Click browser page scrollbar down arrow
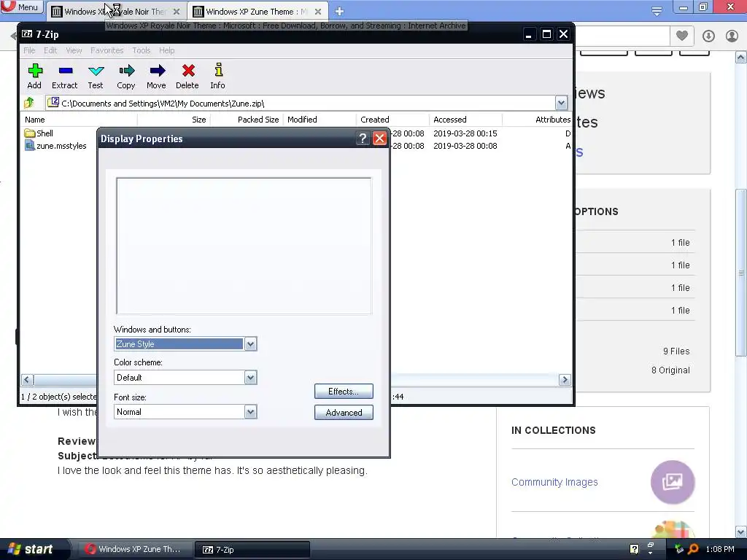This screenshot has width=747, height=560. pos(741,532)
